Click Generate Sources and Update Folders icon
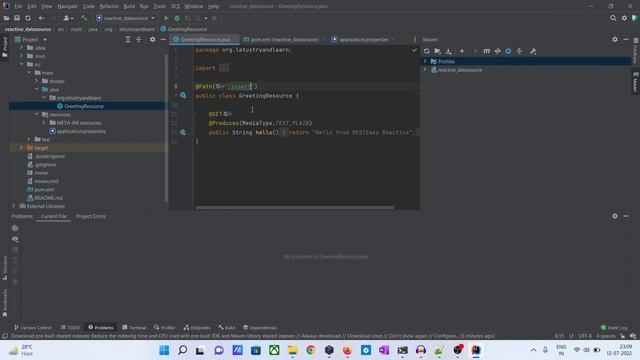Image resolution: width=640 pixels, height=360 pixels. 438,51
